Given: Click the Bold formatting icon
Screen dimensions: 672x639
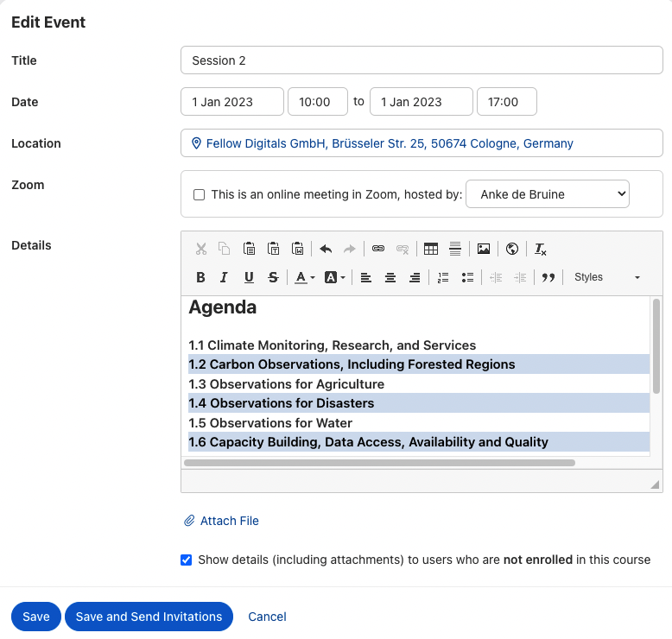Looking at the screenshot, I should (x=200, y=277).
